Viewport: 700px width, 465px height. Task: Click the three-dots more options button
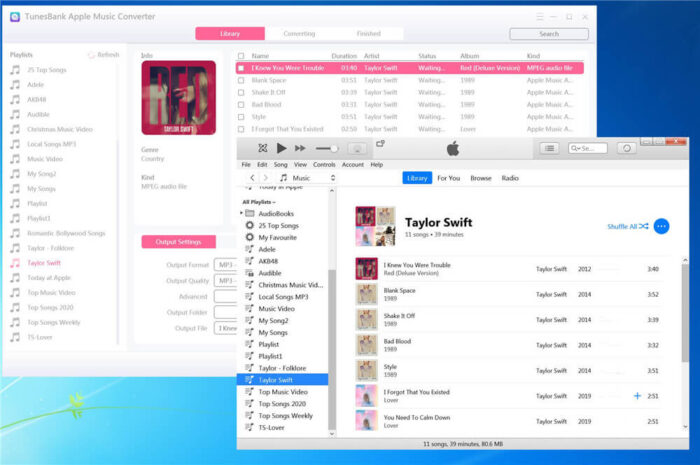pos(661,226)
